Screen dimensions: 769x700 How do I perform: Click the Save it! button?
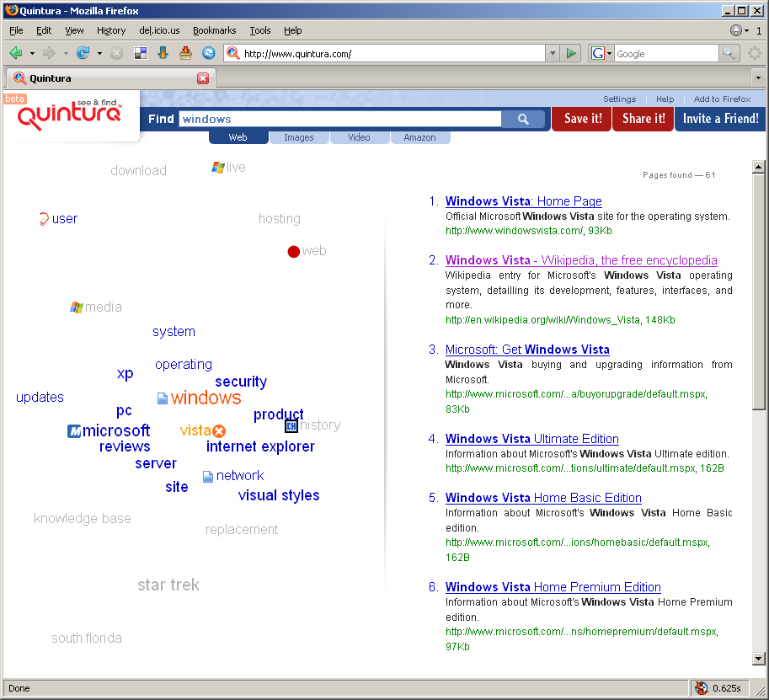(x=583, y=119)
